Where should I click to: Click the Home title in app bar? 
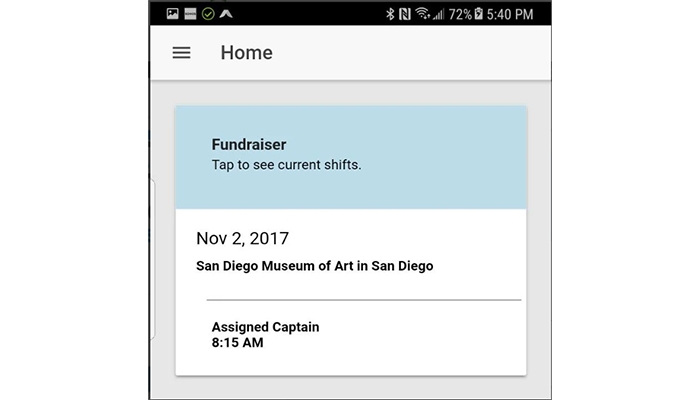coord(246,53)
